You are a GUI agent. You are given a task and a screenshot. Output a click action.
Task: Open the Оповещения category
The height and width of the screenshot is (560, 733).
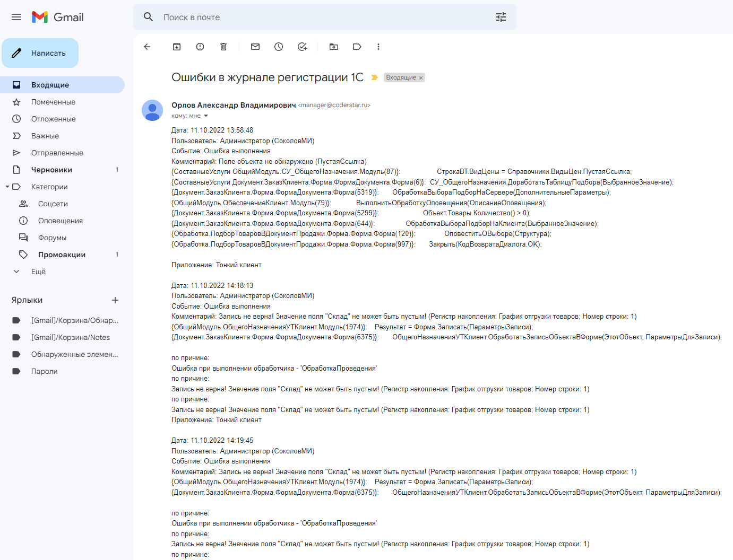tap(62, 221)
